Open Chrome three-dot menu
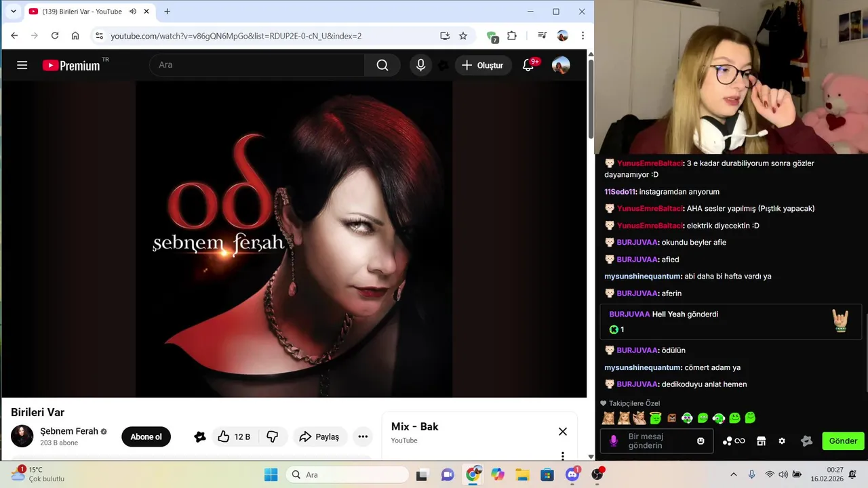The image size is (868, 488). tap(583, 35)
